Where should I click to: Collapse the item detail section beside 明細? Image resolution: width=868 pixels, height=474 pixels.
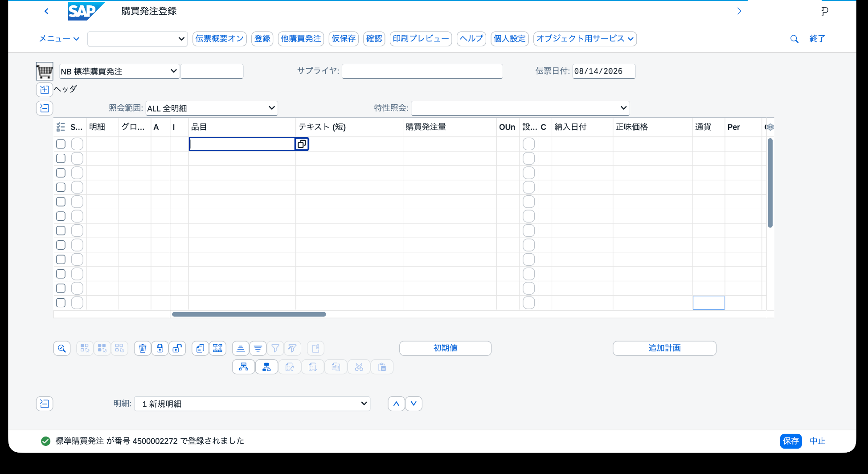pyautogui.click(x=45, y=404)
